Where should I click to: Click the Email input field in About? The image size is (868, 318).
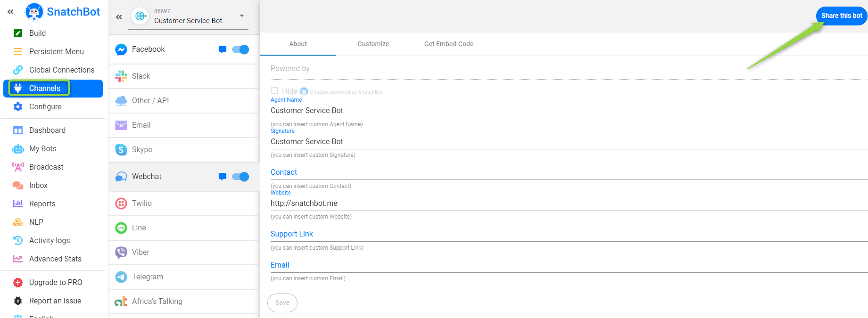[569, 265]
